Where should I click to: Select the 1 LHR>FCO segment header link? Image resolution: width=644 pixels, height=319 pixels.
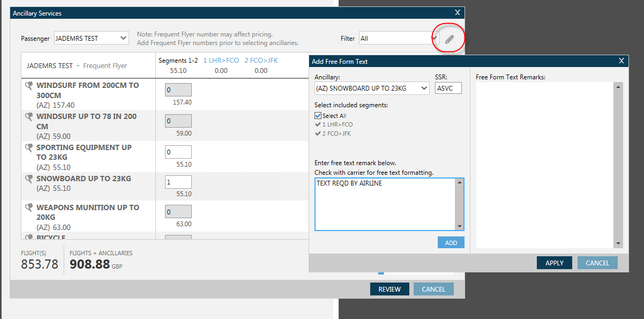(221, 61)
